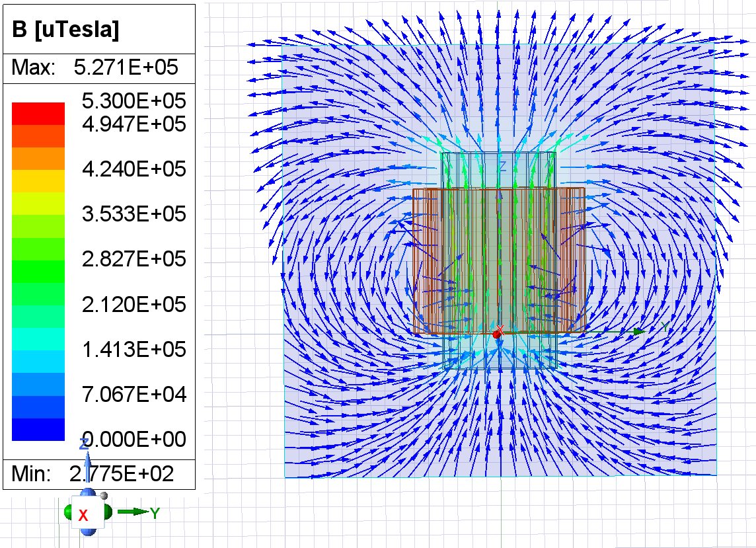The height and width of the screenshot is (548, 756).
Task: Click the small gray sphere on the triad
Action: (104, 496)
